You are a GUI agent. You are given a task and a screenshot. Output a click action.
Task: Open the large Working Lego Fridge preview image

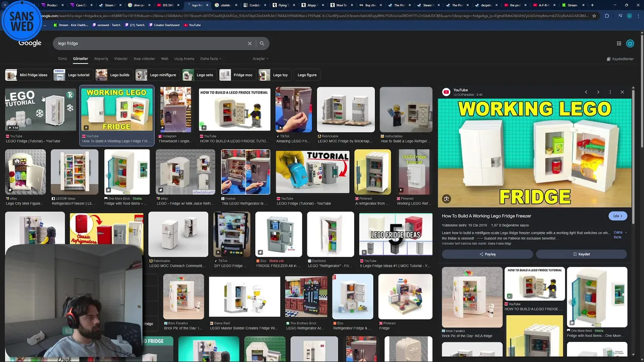coord(534,153)
